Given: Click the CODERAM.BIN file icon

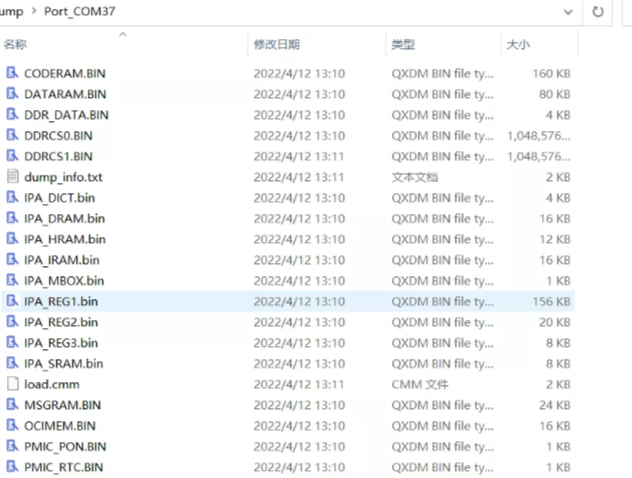Looking at the screenshot, I should click(12, 73).
